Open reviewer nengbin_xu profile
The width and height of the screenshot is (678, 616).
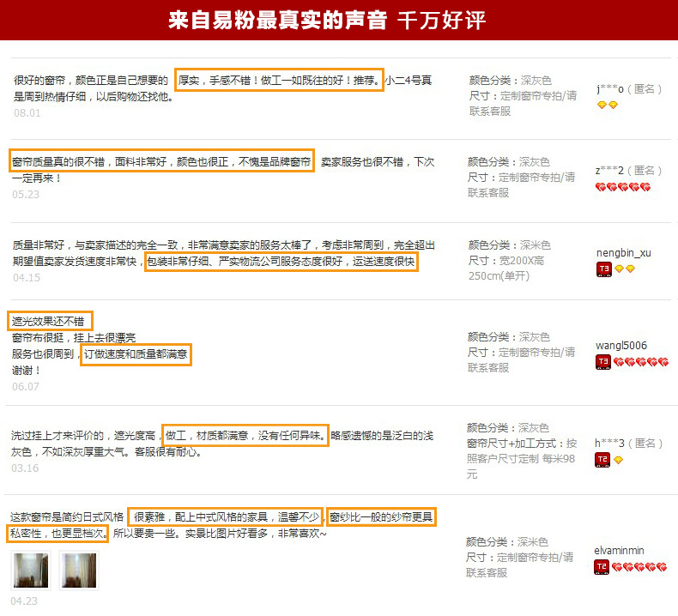[x=624, y=253]
